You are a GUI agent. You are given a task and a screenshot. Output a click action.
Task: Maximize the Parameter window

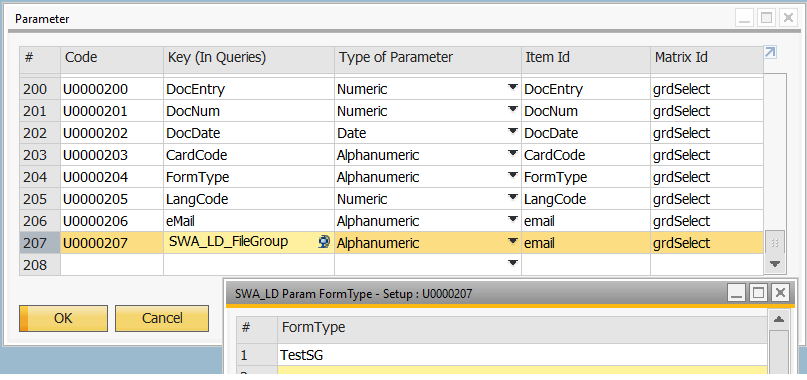pyautogui.click(x=767, y=19)
